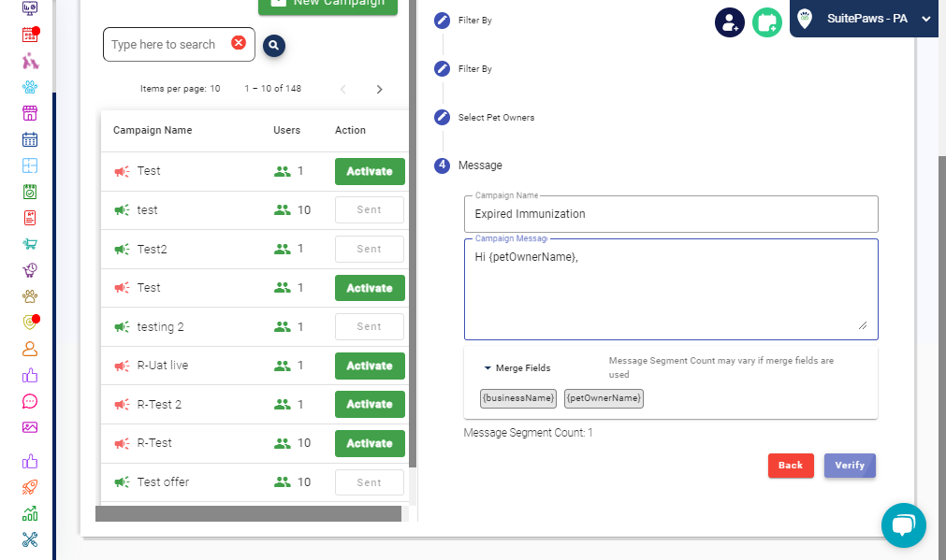
Task: Click the Back button
Action: point(791,466)
